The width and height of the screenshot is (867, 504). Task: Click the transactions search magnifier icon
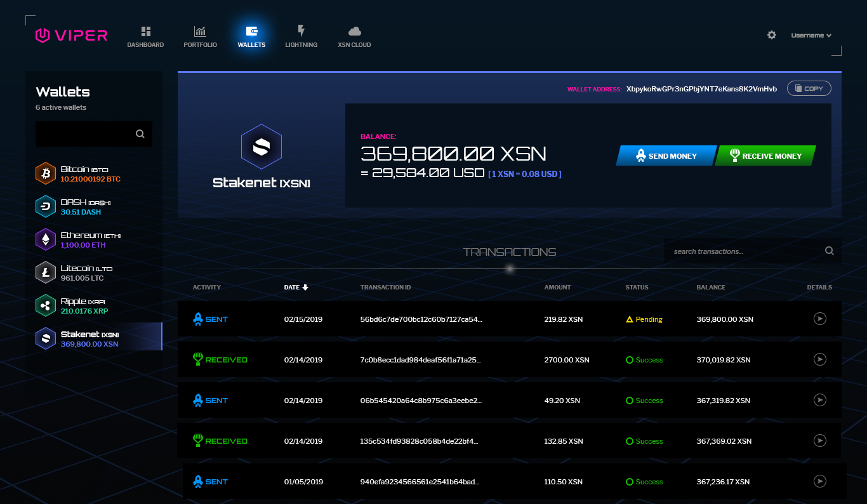[830, 251]
